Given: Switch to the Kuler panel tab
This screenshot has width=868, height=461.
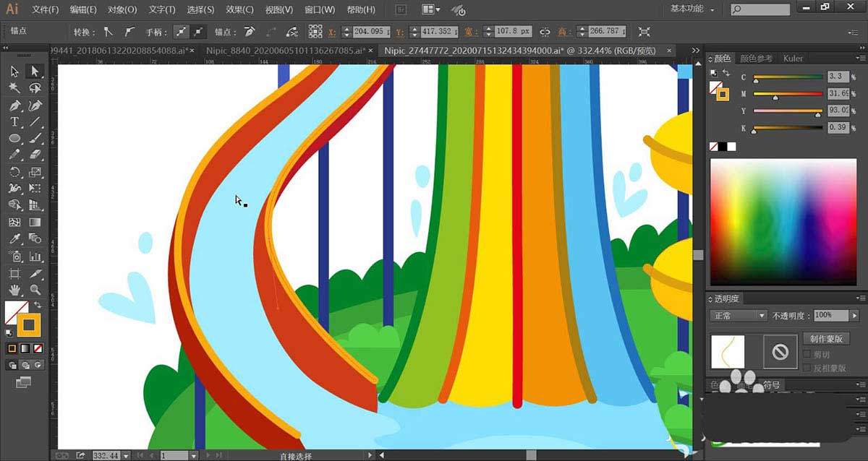Looking at the screenshot, I should pyautogui.click(x=793, y=59).
